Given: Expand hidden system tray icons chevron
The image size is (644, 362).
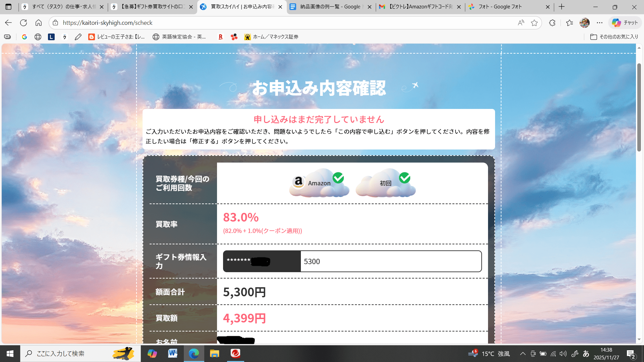Looking at the screenshot, I should point(523,354).
